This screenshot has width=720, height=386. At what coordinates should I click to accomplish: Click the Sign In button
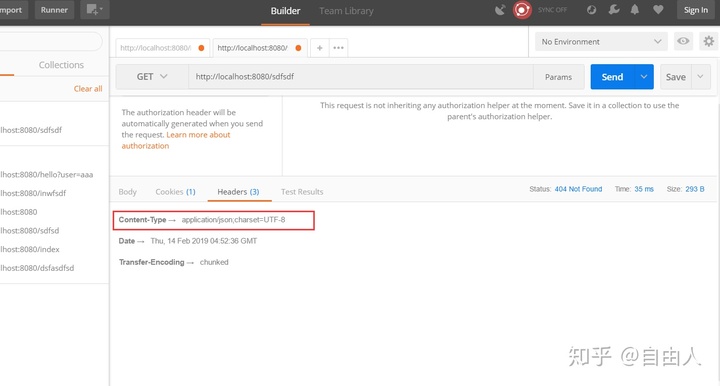pos(696,10)
